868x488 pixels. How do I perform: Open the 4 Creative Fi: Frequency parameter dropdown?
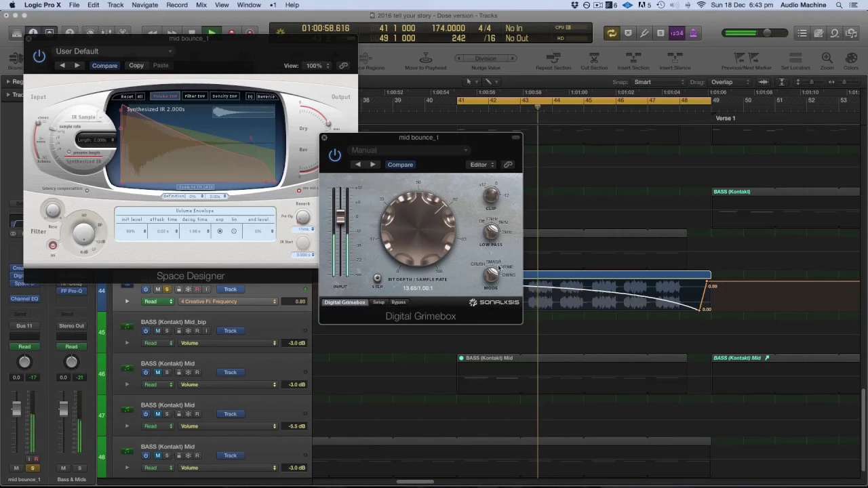click(229, 302)
